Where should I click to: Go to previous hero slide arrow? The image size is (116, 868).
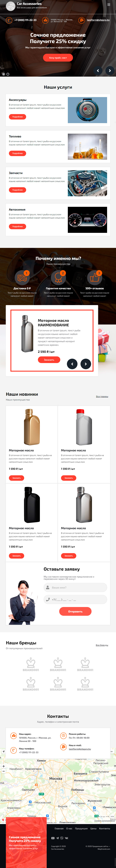point(98,70)
